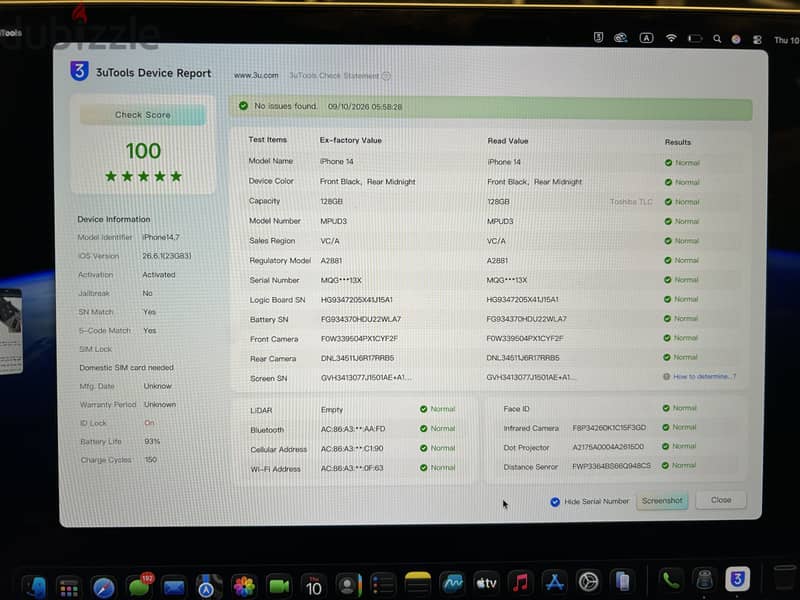
Task: Click the 3uTools app icon in dock
Action: [738, 579]
